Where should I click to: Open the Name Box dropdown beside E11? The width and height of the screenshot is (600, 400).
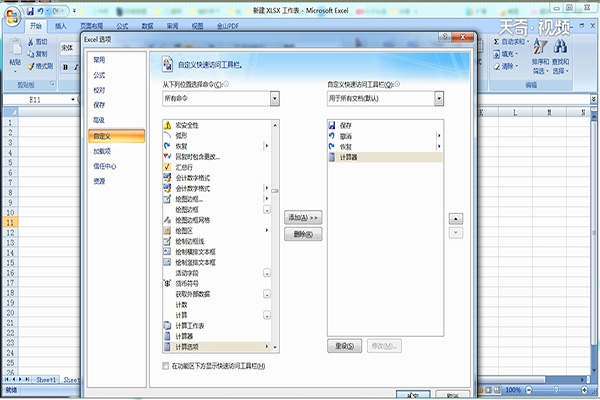click(x=73, y=100)
